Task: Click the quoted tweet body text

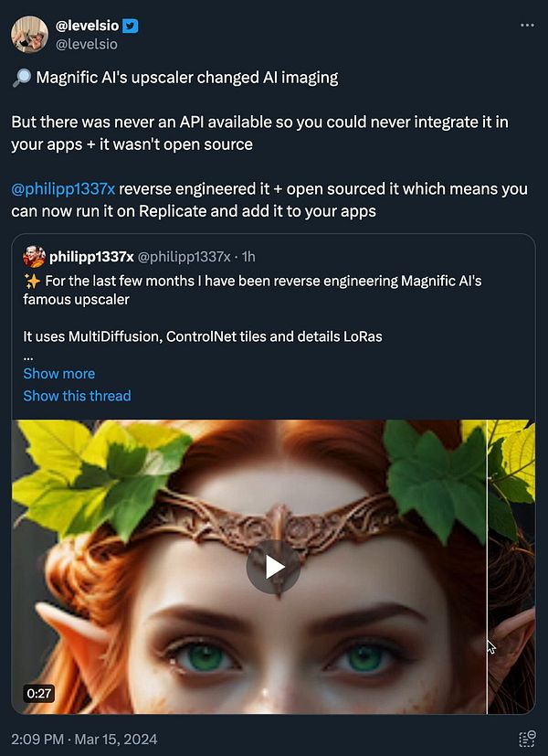Action: click(201, 336)
